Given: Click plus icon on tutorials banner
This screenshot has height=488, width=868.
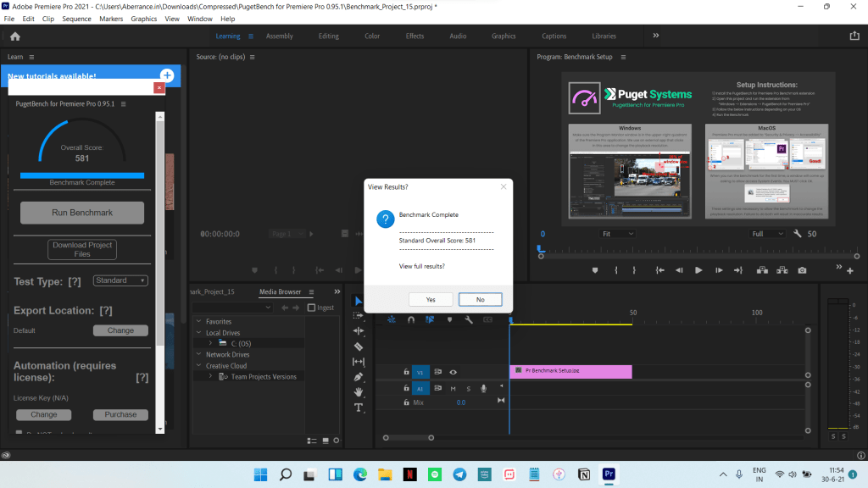Looking at the screenshot, I should tap(167, 75).
